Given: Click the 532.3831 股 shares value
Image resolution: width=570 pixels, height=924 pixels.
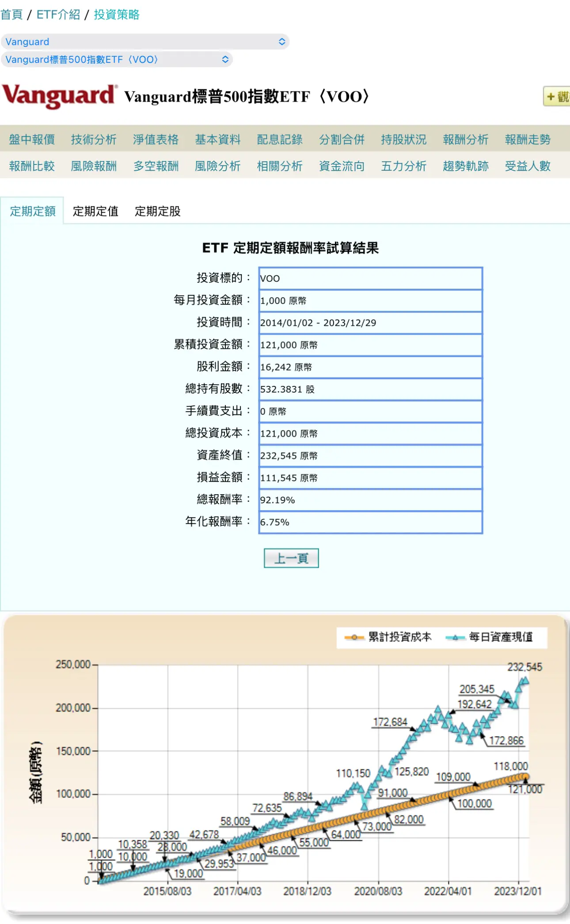Looking at the screenshot, I should pos(287,389).
